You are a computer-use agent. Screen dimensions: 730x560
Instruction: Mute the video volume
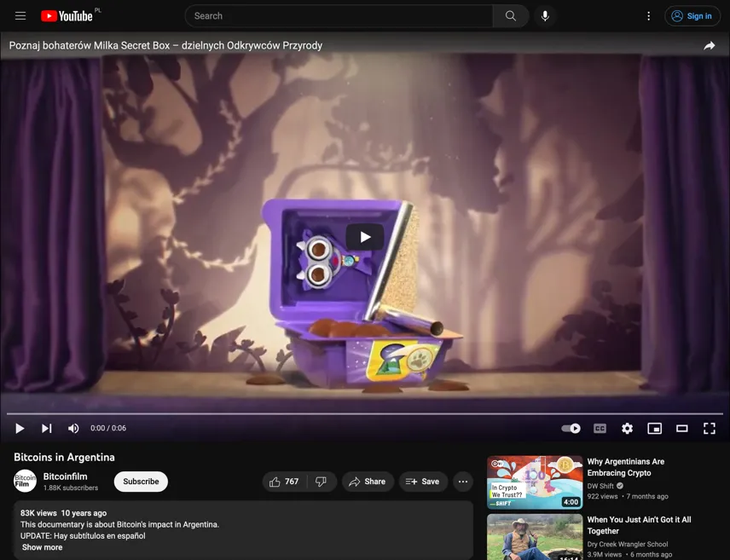coord(73,428)
